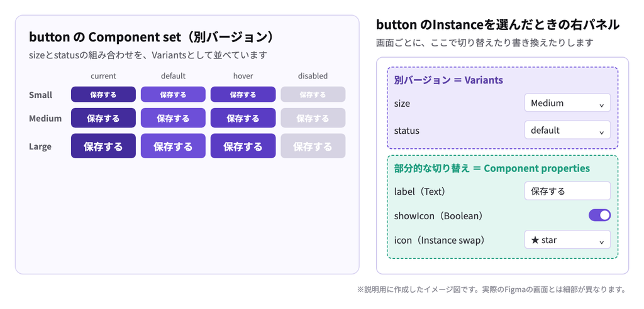Click the 'default' column header
644x309 pixels.
pyautogui.click(x=173, y=76)
